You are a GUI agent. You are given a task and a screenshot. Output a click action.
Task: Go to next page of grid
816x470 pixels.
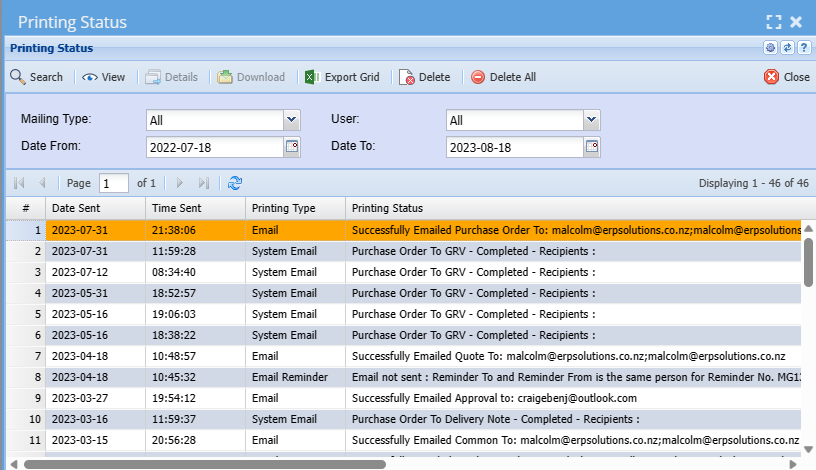click(180, 183)
